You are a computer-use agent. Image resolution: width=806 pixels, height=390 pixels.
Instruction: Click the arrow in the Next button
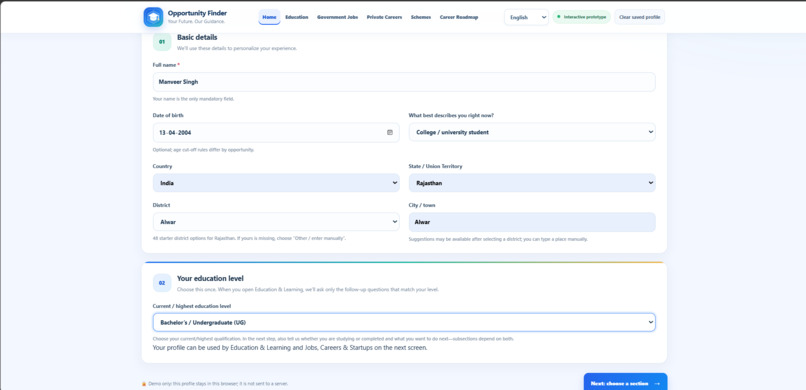[657, 384]
